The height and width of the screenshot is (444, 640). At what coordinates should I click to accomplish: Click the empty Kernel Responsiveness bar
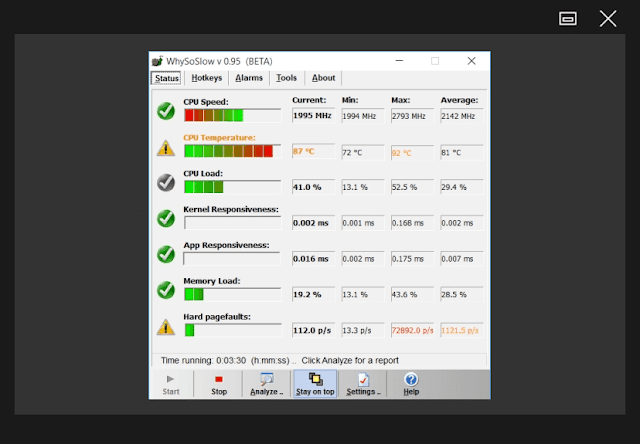click(x=232, y=223)
